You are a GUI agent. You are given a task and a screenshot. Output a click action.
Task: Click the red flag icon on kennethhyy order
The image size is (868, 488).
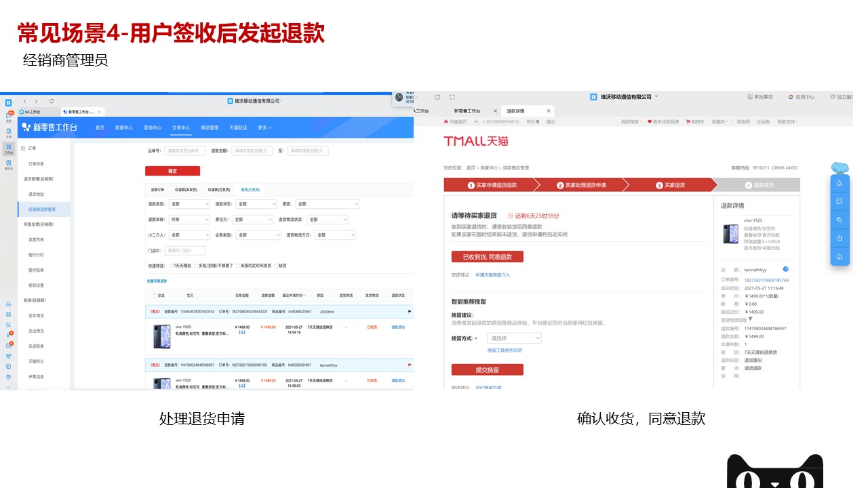click(x=410, y=365)
